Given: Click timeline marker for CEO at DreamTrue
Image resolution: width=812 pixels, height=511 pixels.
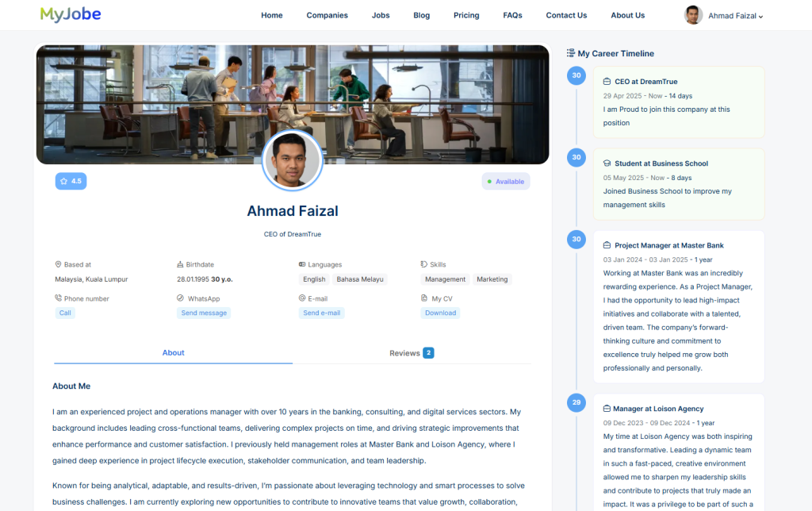Looking at the screenshot, I should tap(576, 75).
